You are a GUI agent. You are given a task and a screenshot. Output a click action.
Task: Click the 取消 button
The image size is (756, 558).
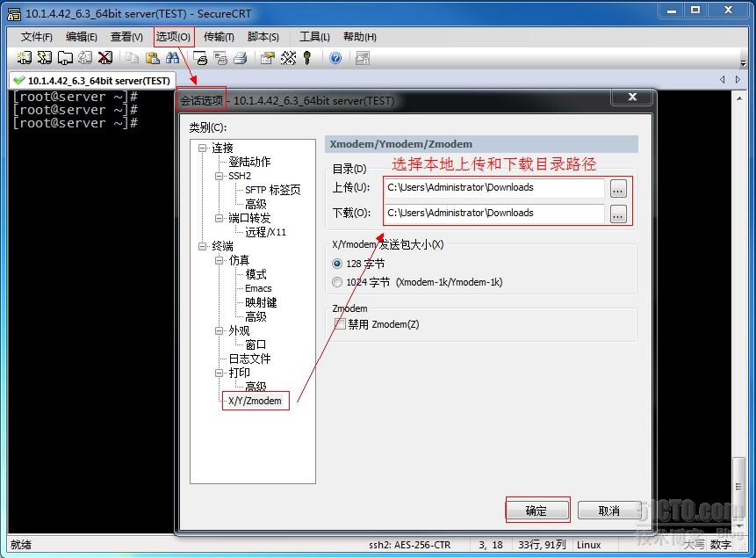609,511
